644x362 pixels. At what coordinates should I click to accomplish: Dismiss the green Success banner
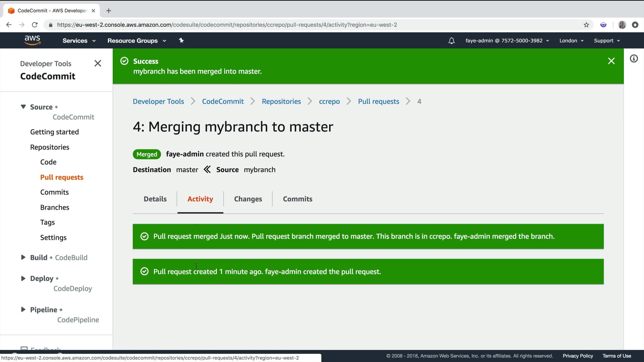(x=611, y=61)
